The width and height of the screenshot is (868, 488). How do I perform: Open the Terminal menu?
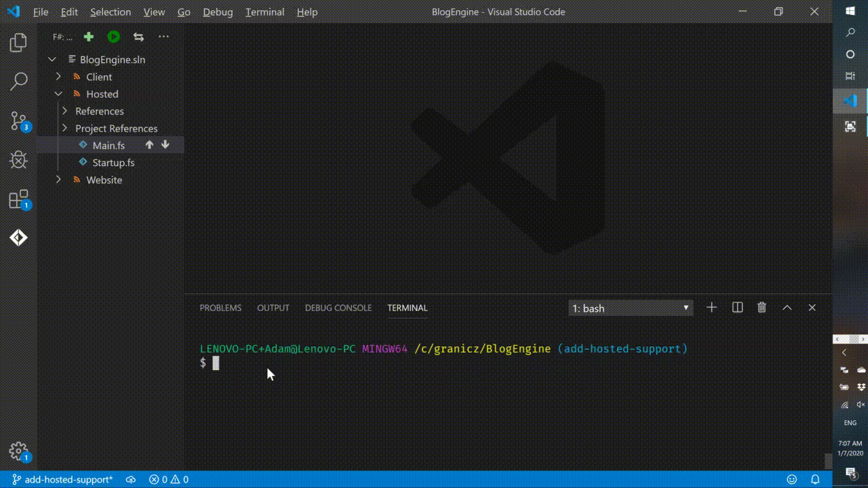click(x=265, y=12)
